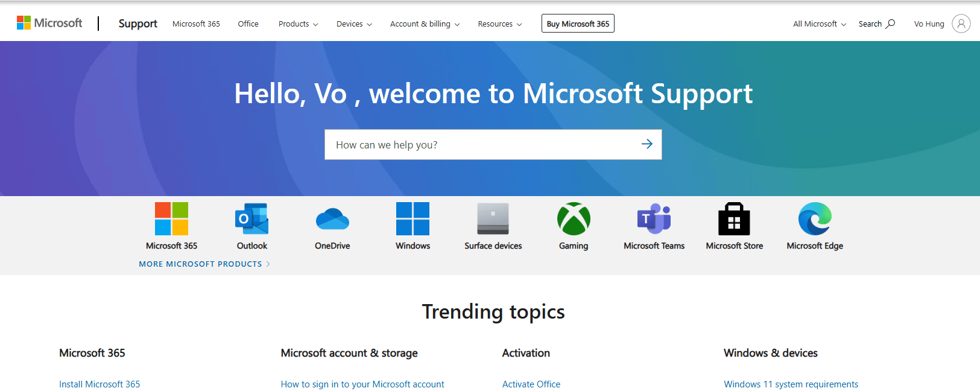
Task: Go to the Office menu item
Action: [x=248, y=24]
